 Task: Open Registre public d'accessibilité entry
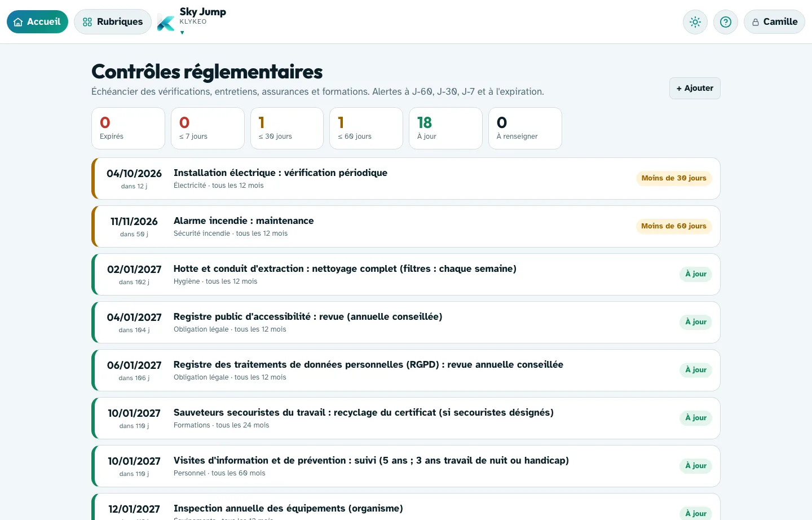click(406, 322)
